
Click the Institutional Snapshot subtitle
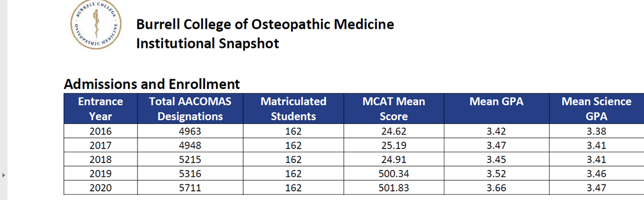(x=208, y=44)
